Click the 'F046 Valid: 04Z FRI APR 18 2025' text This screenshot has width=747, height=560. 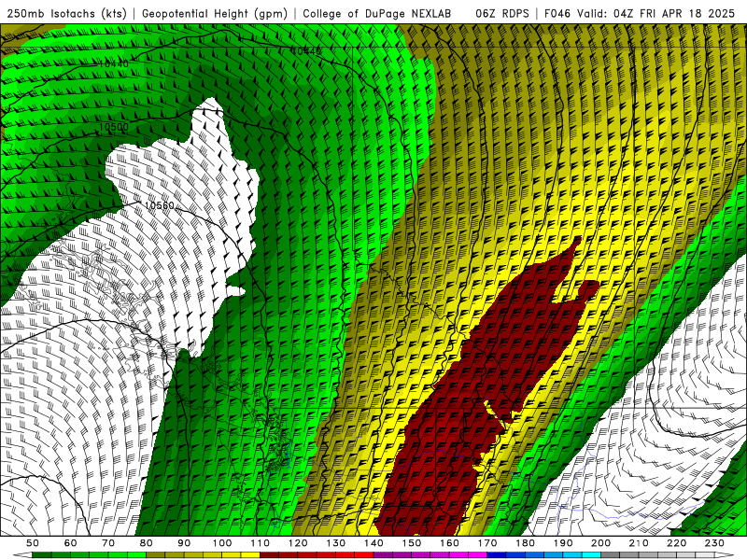point(640,13)
